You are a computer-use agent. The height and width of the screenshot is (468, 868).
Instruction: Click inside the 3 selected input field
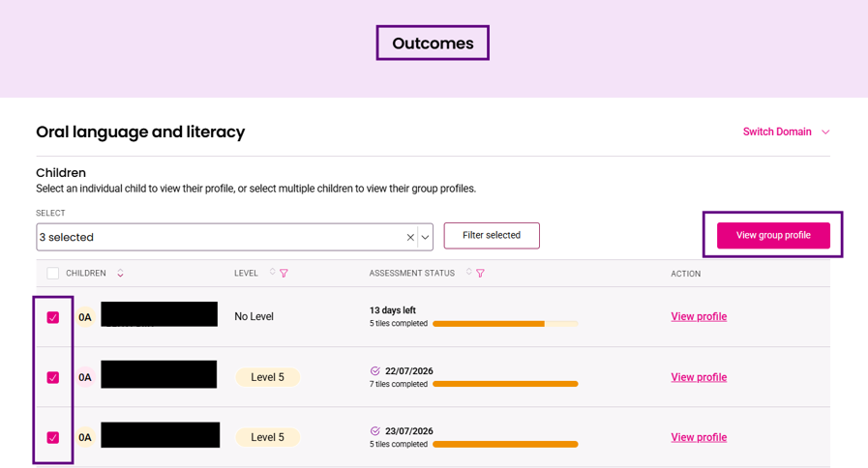coord(222,237)
